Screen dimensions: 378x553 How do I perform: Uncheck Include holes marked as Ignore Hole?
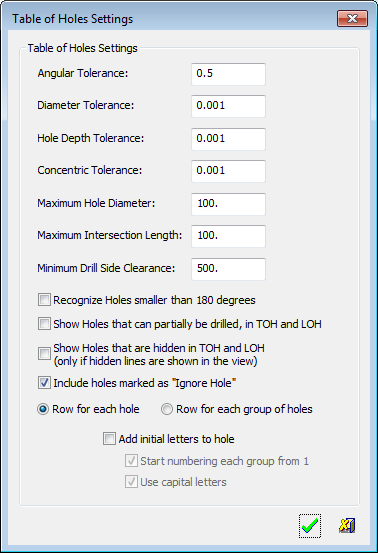click(x=44, y=383)
